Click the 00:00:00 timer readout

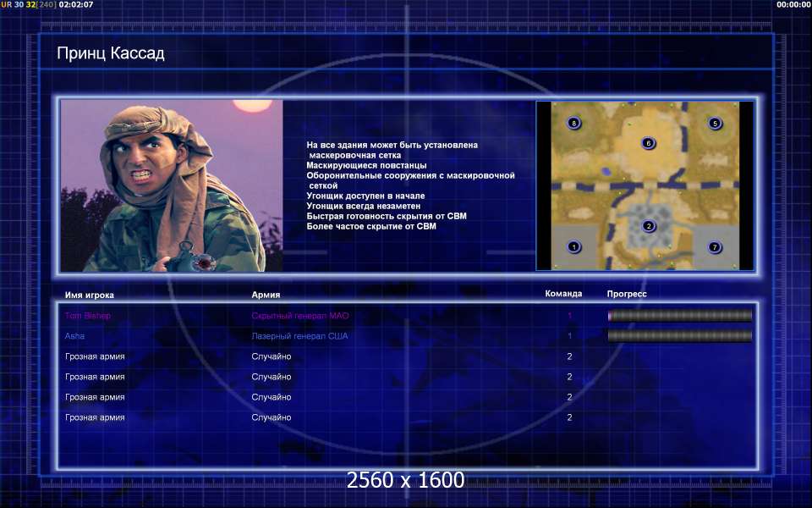click(x=794, y=5)
